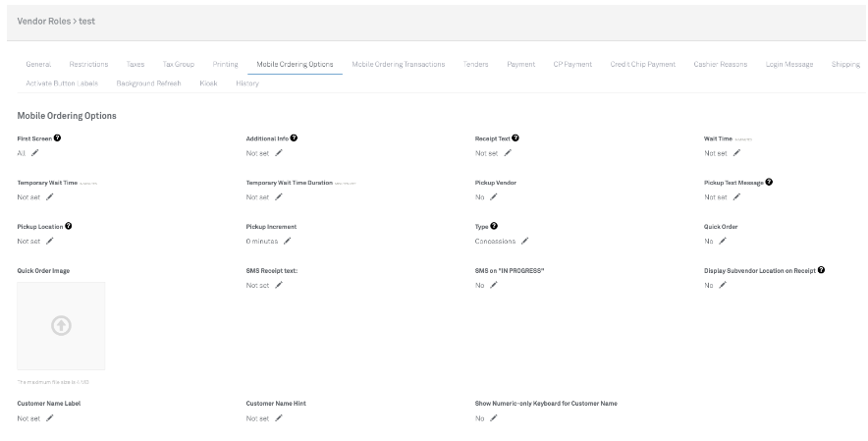This screenshot has width=868, height=441.
Task: Edit the Type Concessions selection
Action: (524, 241)
